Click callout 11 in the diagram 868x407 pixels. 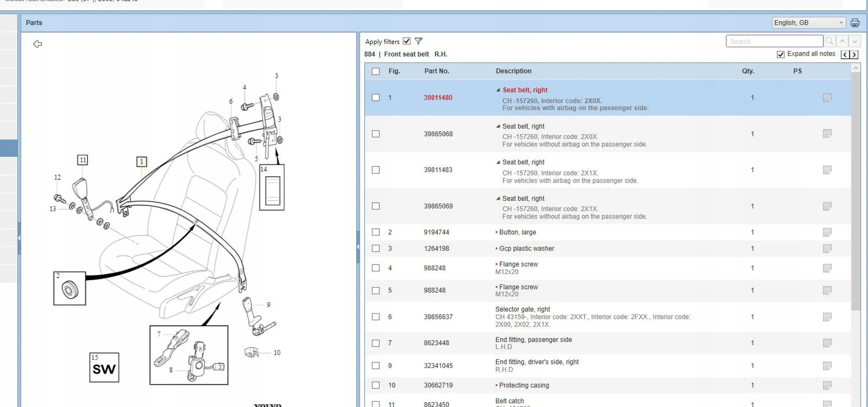[82, 160]
